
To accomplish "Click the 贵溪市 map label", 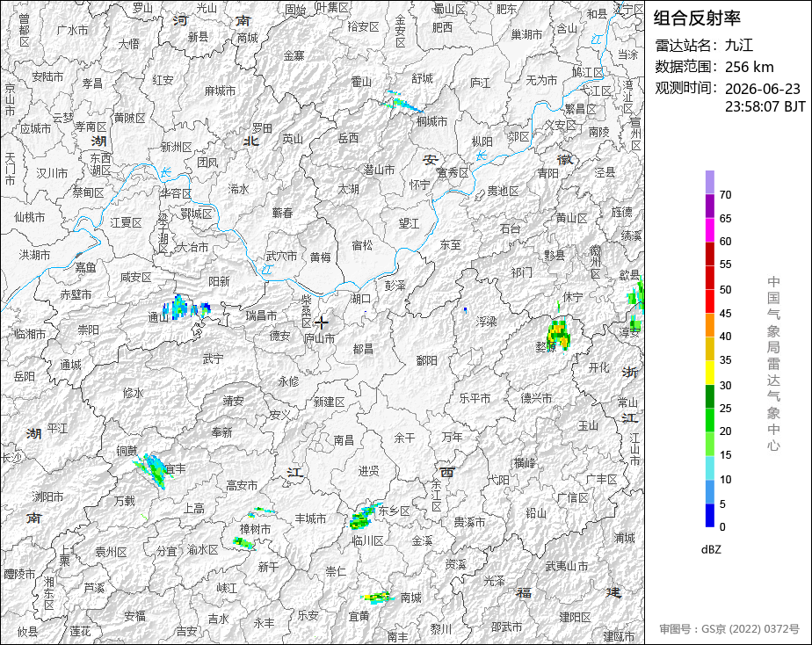I will point(469,522).
